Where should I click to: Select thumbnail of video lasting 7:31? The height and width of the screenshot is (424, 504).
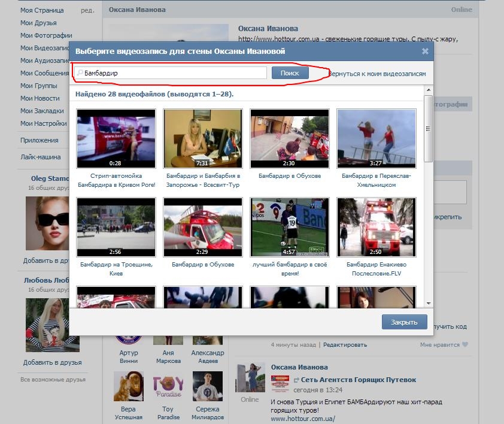click(203, 138)
